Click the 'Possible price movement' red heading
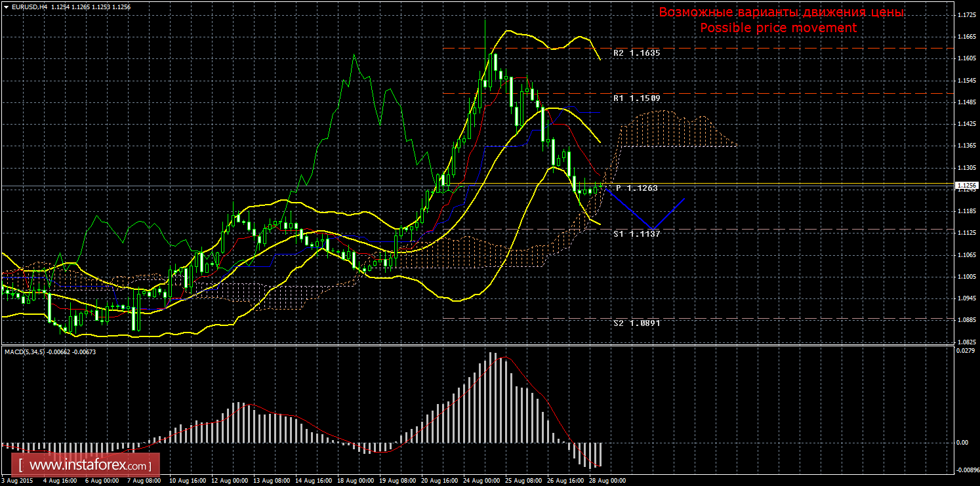The image size is (980, 486). click(x=778, y=28)
